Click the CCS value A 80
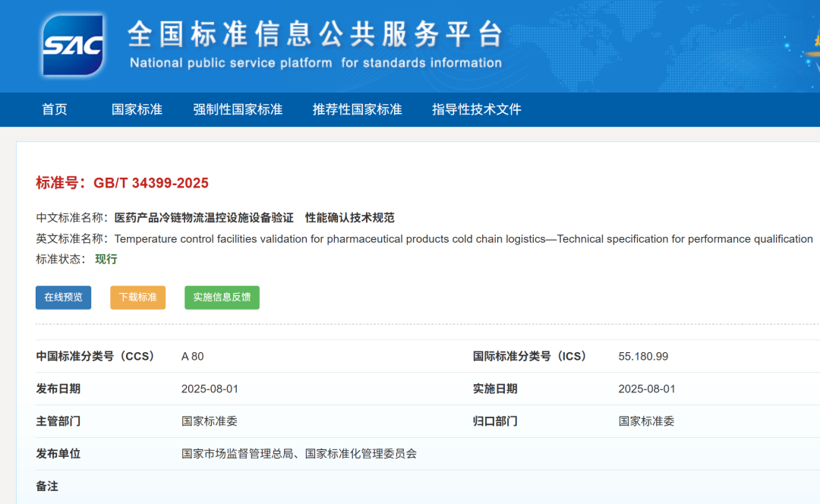Viewport: 820px width, 504px height. [192, 357]
